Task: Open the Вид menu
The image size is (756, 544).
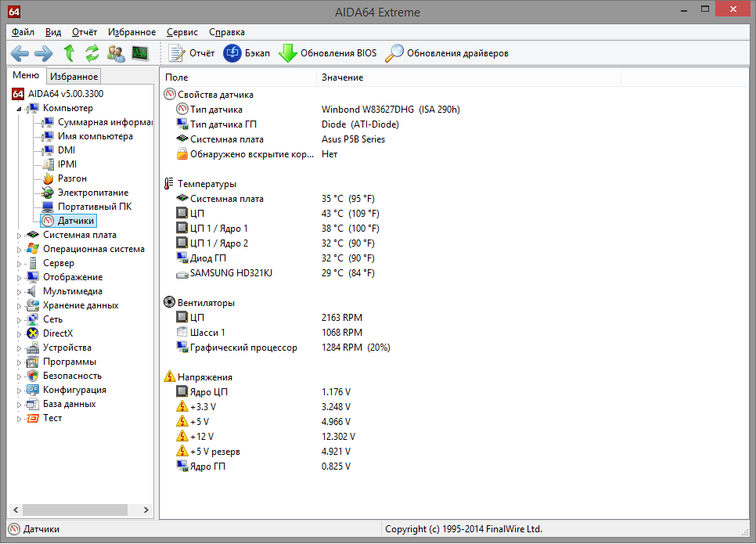Action: (x=53, y=32)
